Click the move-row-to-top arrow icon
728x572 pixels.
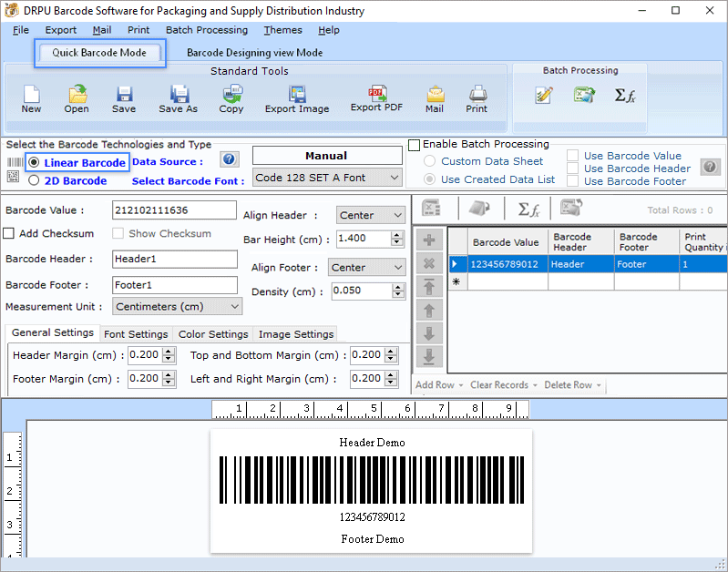[x=429, y=287]
